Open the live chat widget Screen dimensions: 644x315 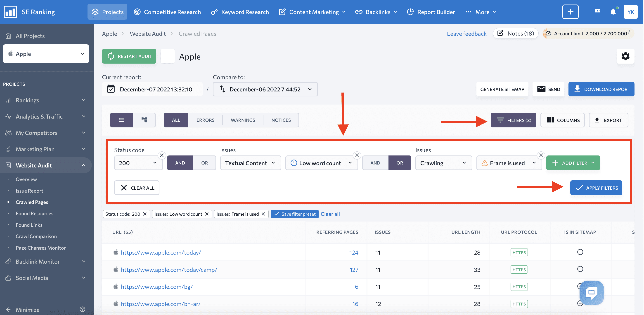coord(592,292)
